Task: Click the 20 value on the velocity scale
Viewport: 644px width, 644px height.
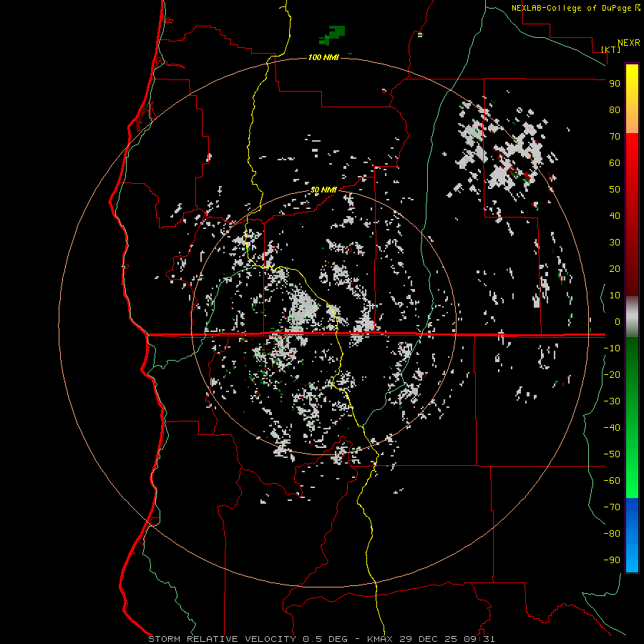Action: (615, 268)
